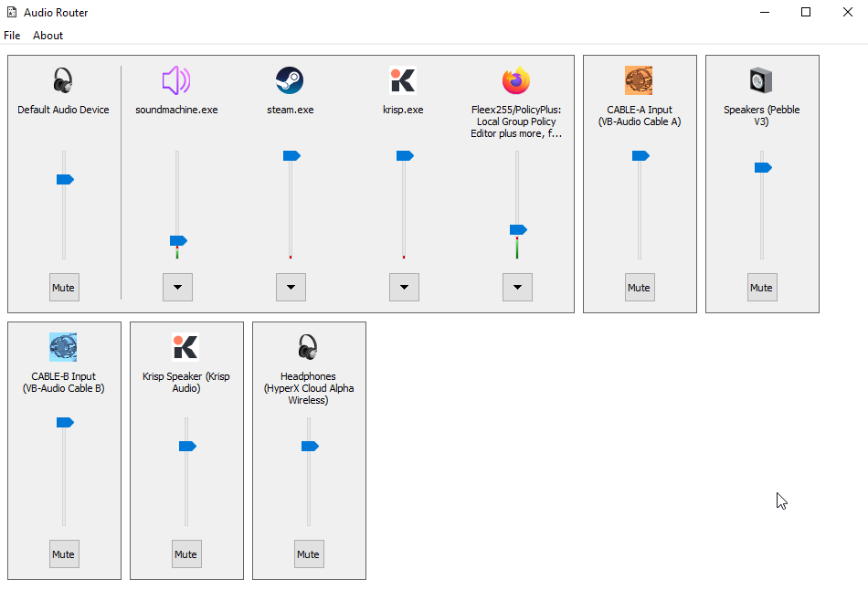Click the 'steam.exe' label

point(290,110)
